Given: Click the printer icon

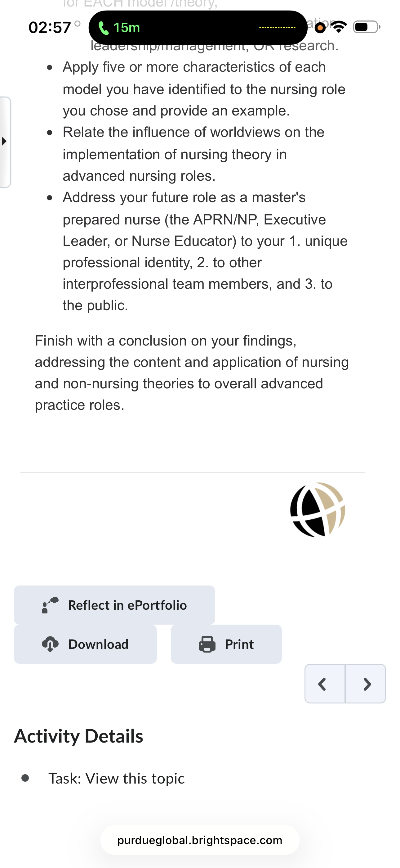Looking at the screenshot, I should 207,644.
